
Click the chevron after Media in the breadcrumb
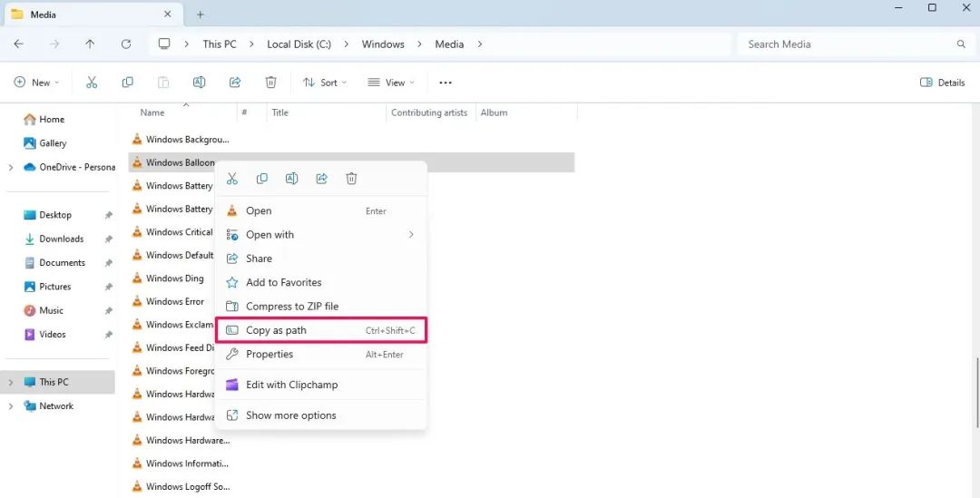point(480,44)
